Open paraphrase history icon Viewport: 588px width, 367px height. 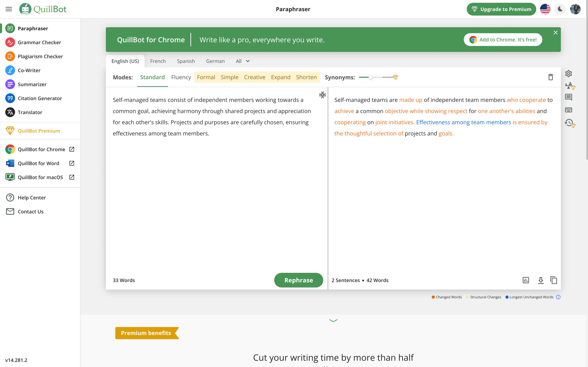coord(569,123)
